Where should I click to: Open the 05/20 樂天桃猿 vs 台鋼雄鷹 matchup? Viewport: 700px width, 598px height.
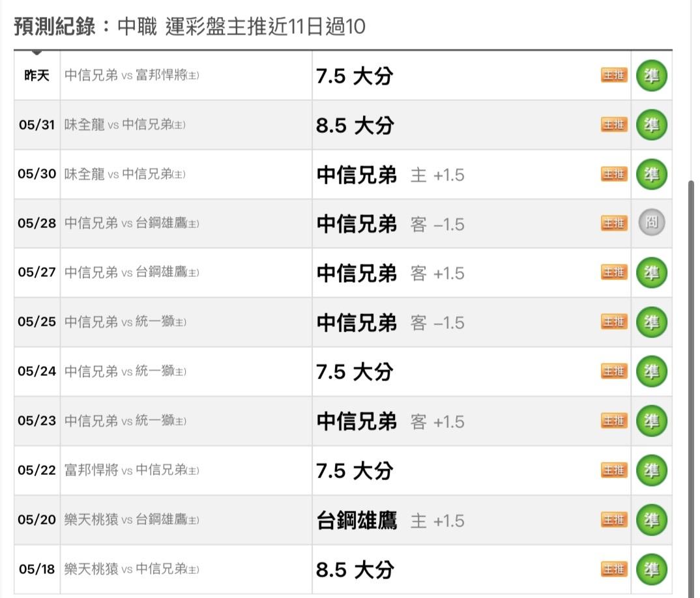click(132, 519)
